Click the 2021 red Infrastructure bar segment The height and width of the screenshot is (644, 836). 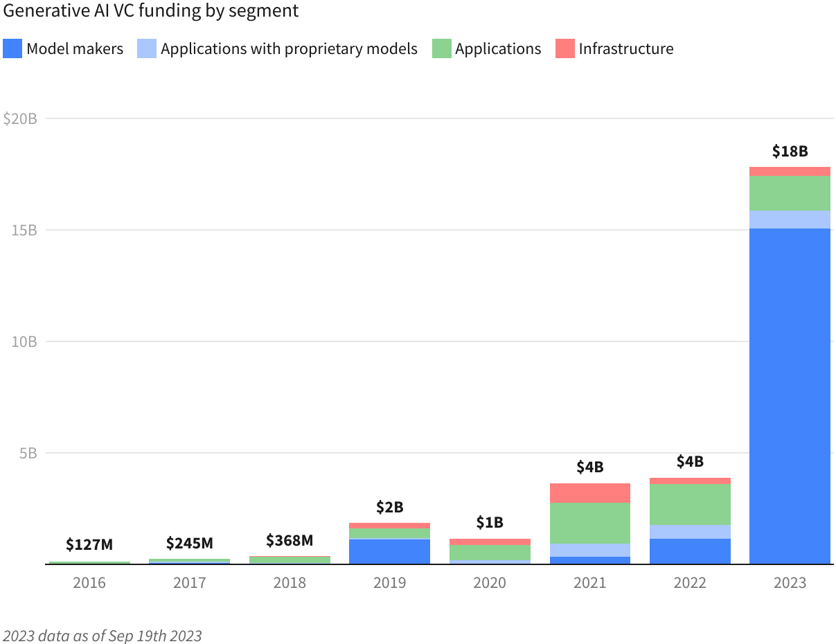pyautogui.click(x=589, y=492)
